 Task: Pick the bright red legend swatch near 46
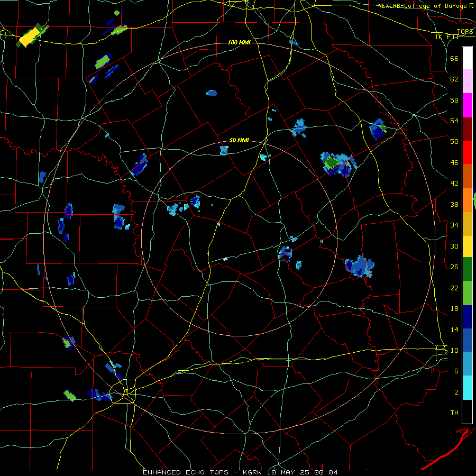tap(467, 152)
